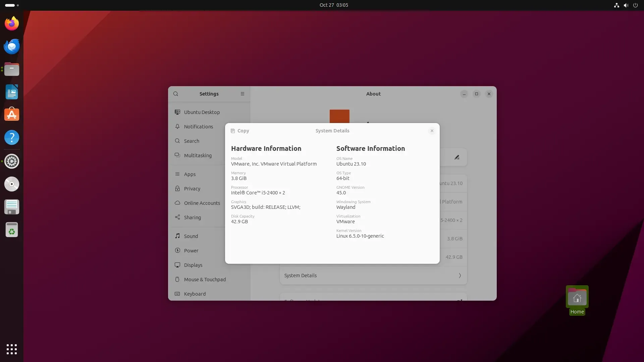Click the Apps grid icon in sidebar
This screenshot has height=362, width=644.
[177, 174]
